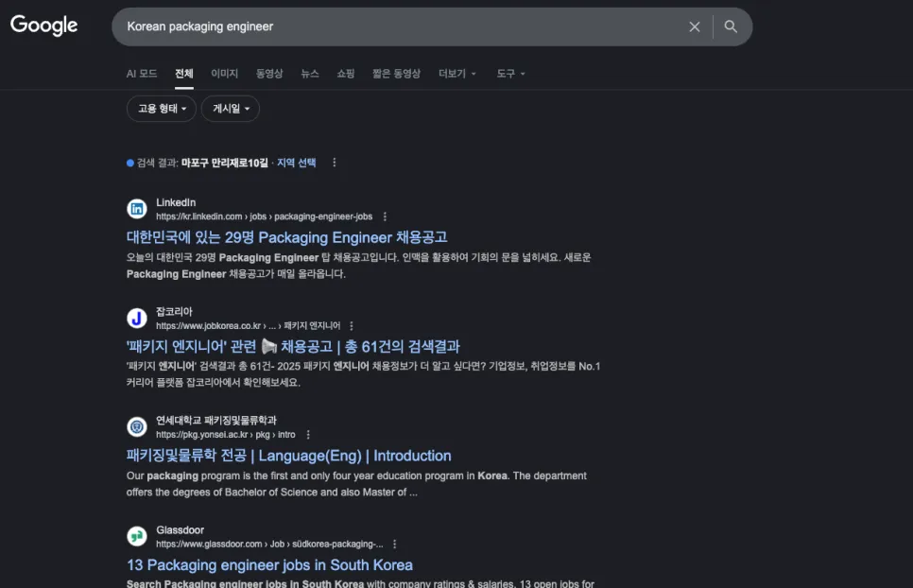Click the Glassdoor favicon
The image size is (913, 588).
137,536
